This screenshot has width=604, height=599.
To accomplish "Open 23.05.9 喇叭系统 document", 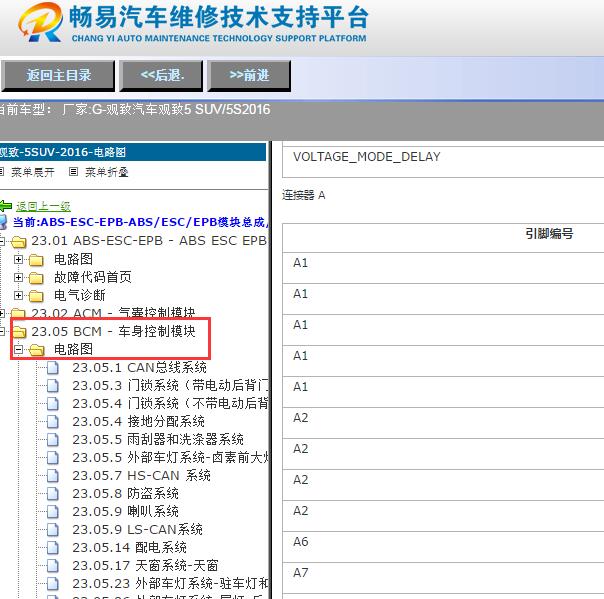I will [126, 512].
